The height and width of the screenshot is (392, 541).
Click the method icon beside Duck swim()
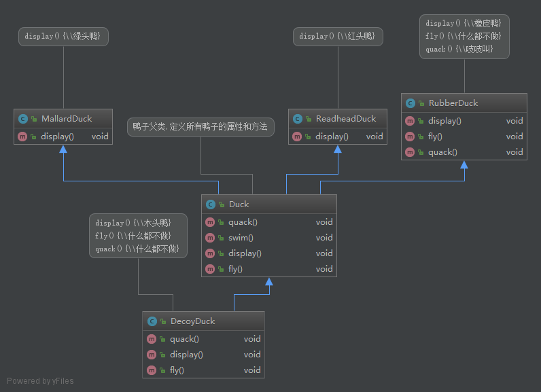click(211, 238)
